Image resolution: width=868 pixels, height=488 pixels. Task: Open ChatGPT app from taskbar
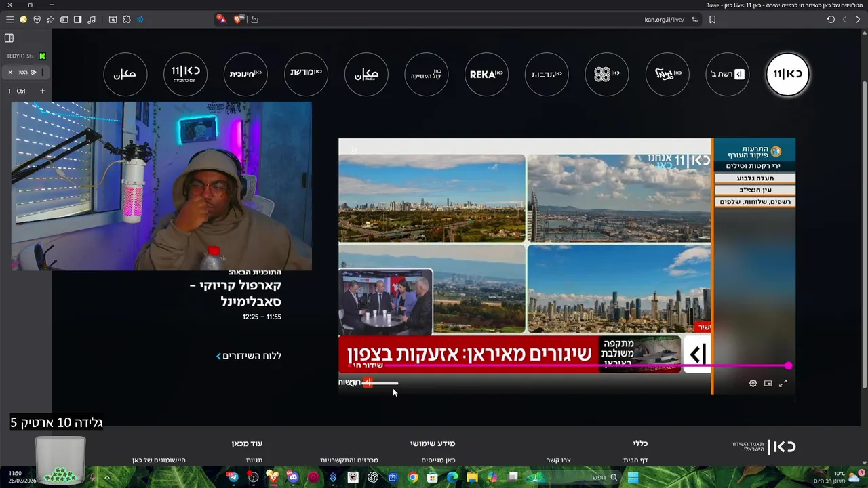pyautogui.click(x=372, y=477)
